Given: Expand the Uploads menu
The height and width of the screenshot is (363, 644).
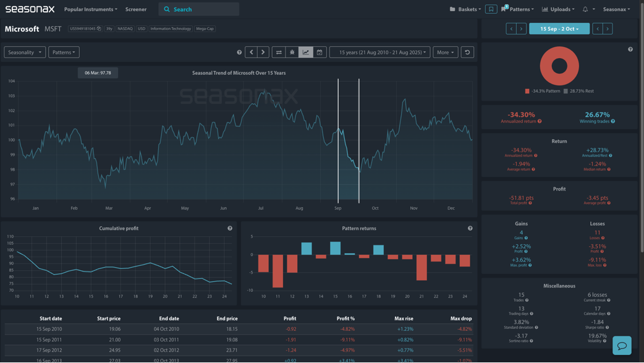Looking at the screenshot, I should 557,9.
